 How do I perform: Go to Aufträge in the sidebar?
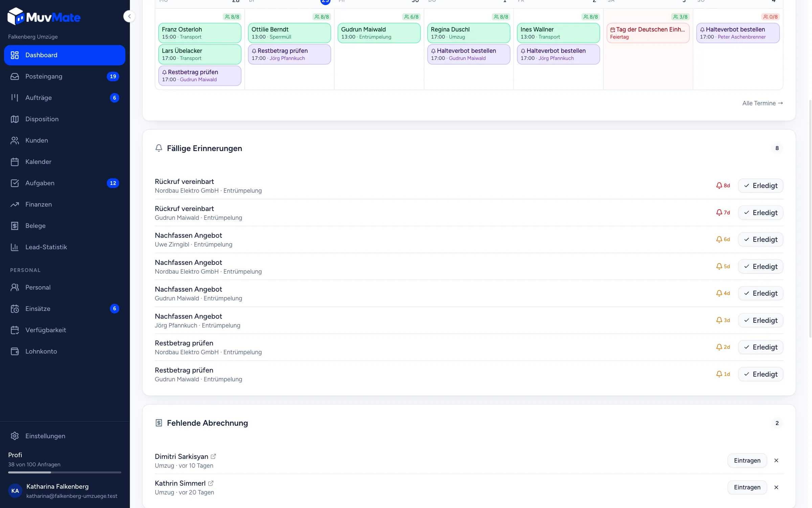[x=65, y=98]
